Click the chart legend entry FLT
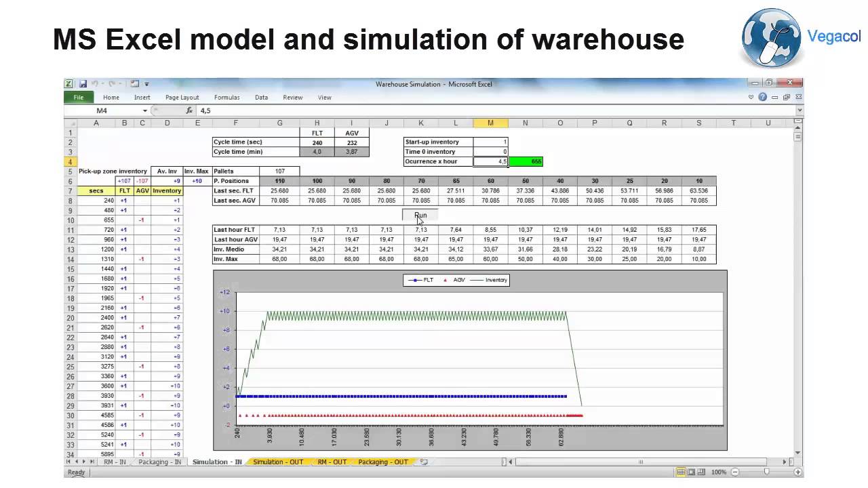This screenshot has height=488, width=868. point(420,280)
